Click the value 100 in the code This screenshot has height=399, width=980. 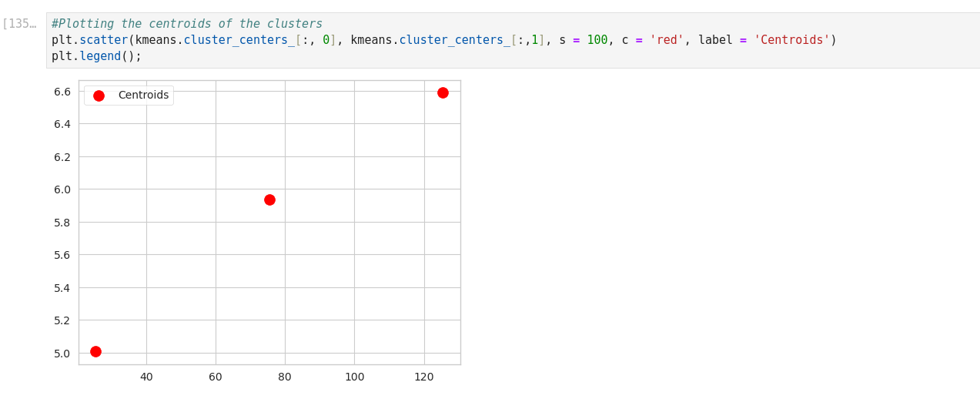point(597,40)
